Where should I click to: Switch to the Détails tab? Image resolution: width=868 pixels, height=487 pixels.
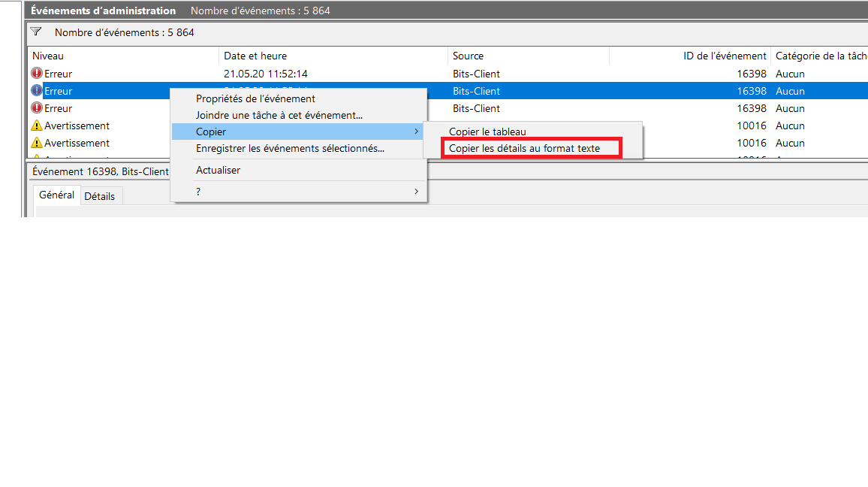pyautogui.click(x=100, y=196)
